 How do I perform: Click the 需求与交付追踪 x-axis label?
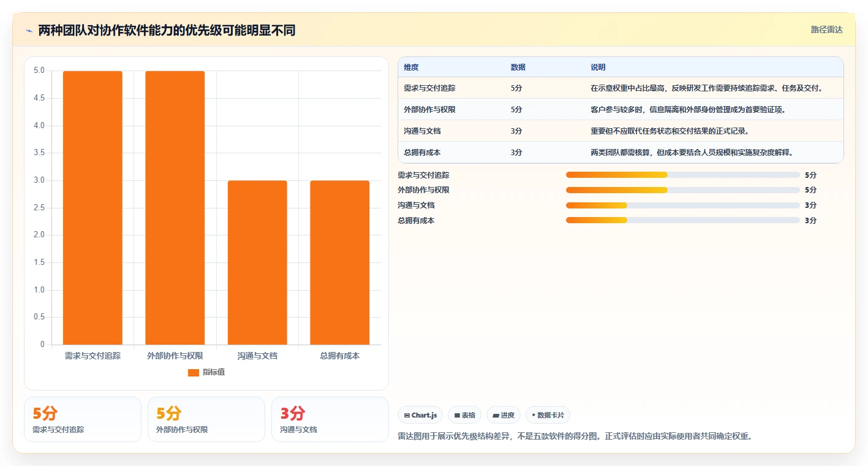[92, 356]
